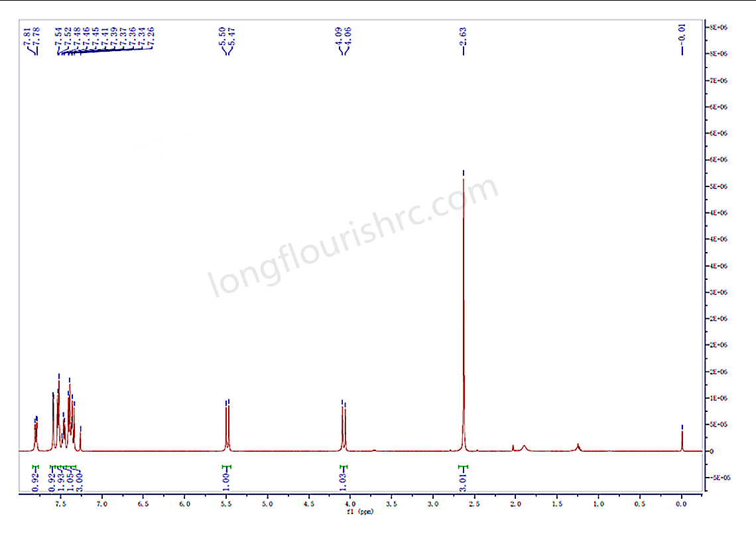The image size is (756, 534).
Task: Select the 1.0 tick label on the x-axis
Action: [x=598, y=504]
